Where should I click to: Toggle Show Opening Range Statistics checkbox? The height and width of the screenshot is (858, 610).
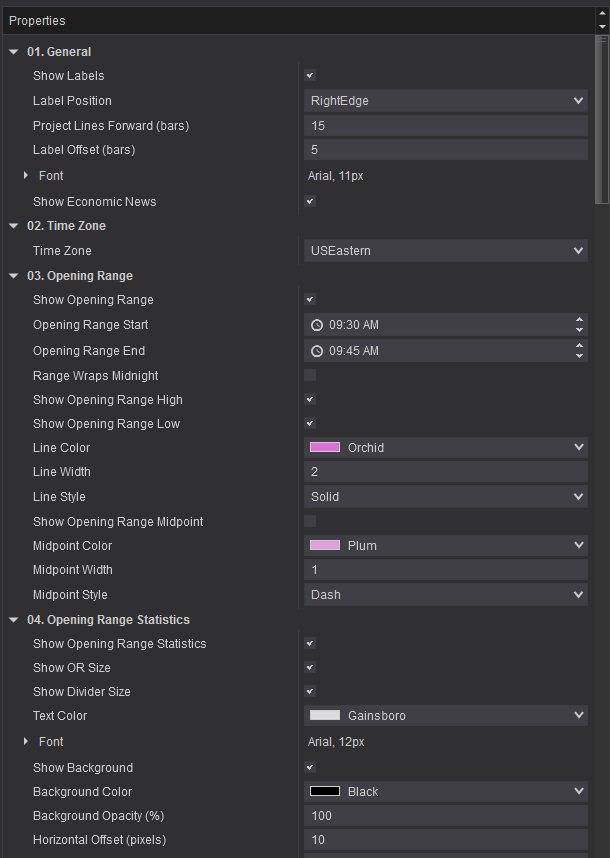[310, 644]
